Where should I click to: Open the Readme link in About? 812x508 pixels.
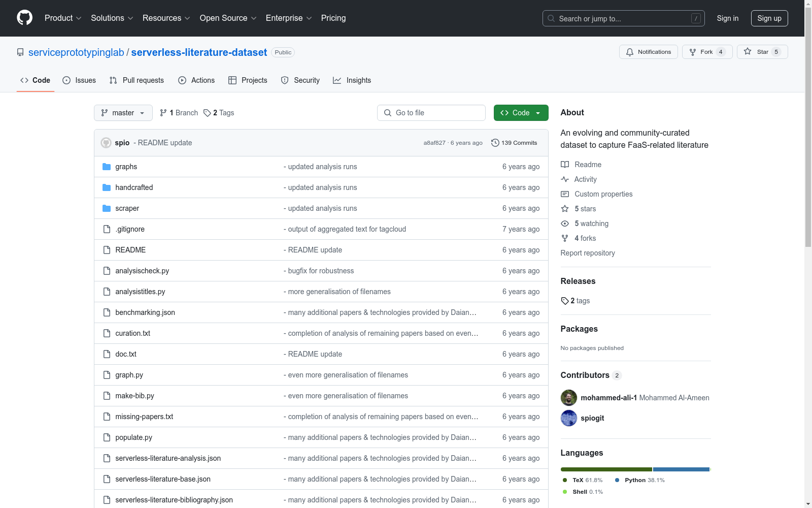(581, 165)
